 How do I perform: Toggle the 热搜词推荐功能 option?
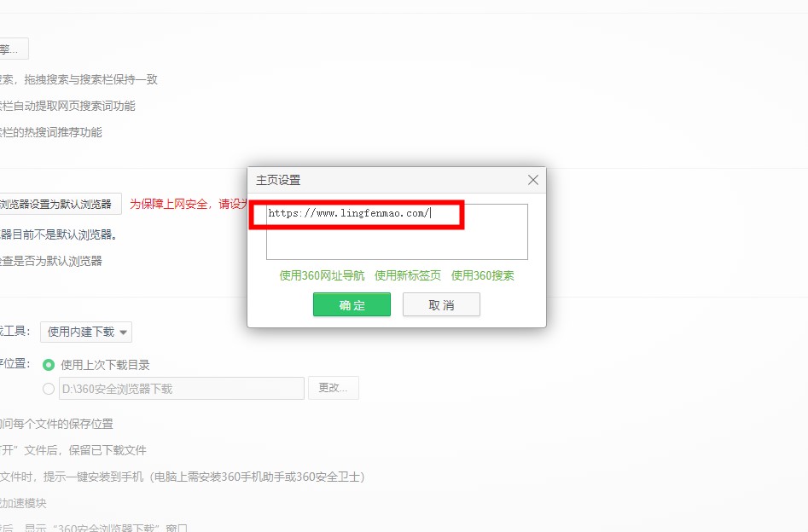tap(53, 132)
